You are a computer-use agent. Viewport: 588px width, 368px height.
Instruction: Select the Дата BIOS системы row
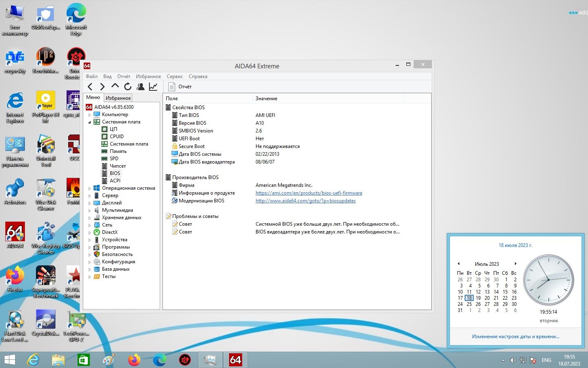point(297,154)
